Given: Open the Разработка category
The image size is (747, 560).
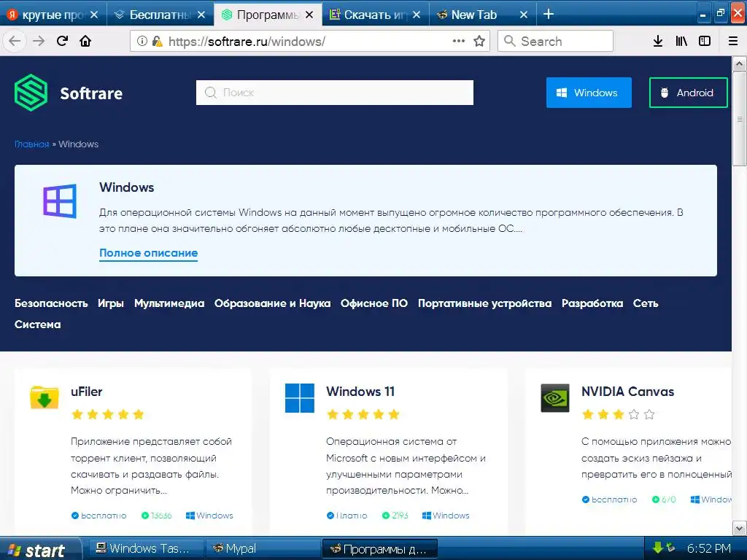Looking at the screenshot, I should [592, 303].
